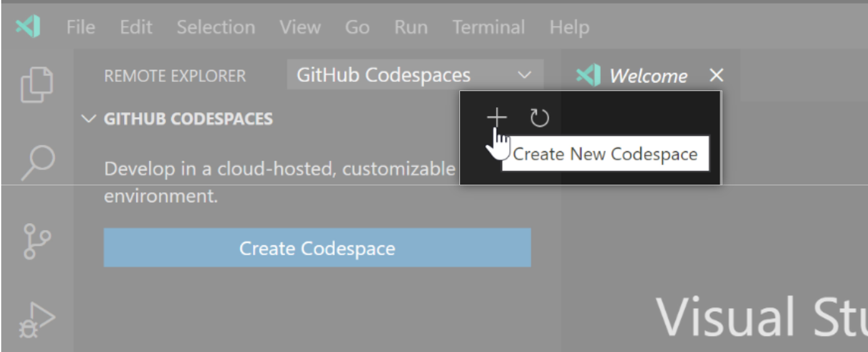Open the Terminal menu
This screenshot has width=868, height=352.
pyautogui.click(x=489, y=27)
